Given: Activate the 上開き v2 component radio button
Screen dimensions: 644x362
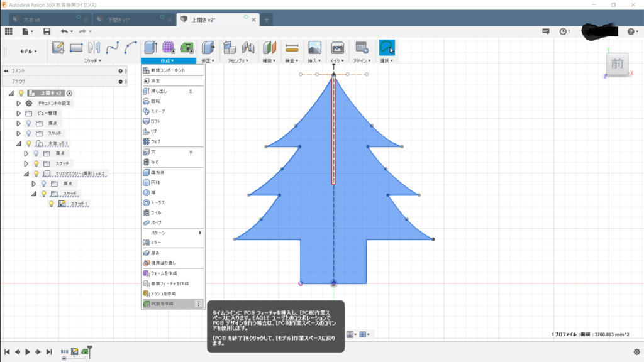Looking at the screenshot, I should [69, 93].
